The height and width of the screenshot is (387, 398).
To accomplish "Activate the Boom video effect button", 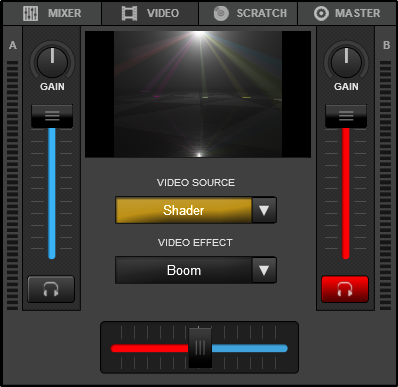I will pos(184,270).
